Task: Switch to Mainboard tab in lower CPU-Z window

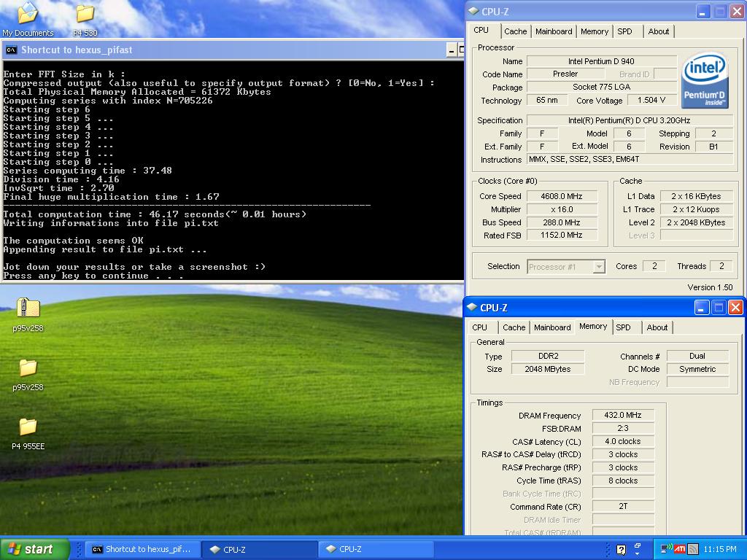Action: click(552, 327)
